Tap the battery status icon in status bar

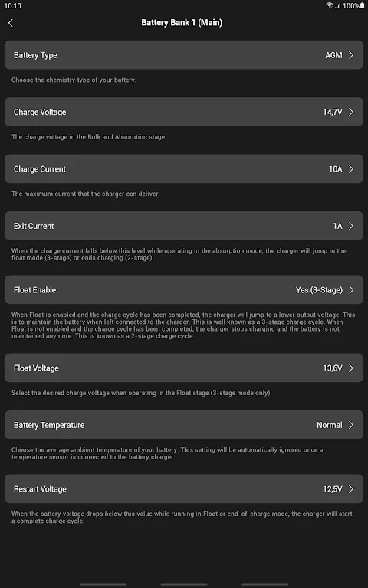coord(363,5)
